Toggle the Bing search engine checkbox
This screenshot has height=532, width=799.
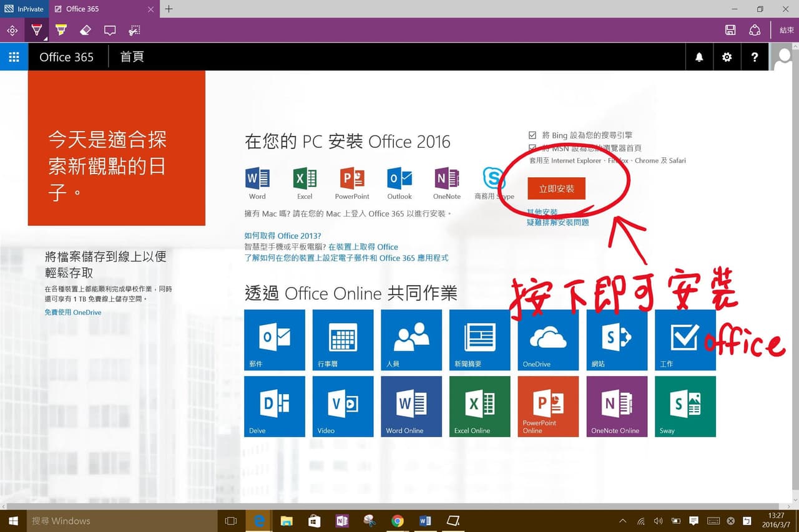(532, 135)
